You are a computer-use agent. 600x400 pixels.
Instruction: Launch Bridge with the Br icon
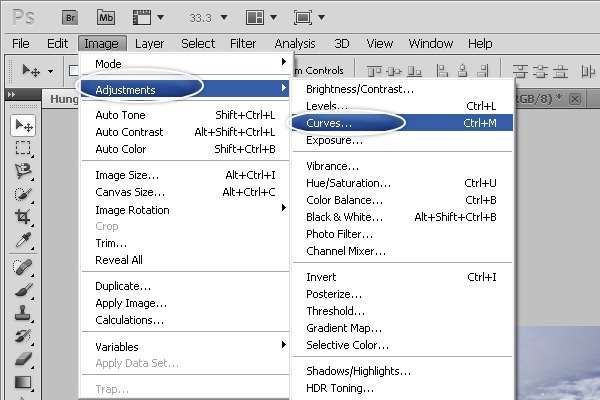[x=69, y=17]
